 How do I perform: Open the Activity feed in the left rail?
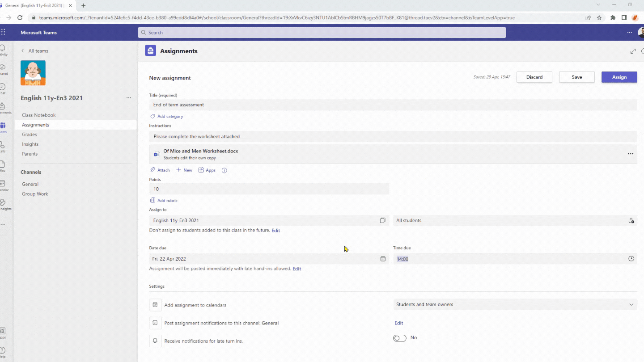(3, 50)
